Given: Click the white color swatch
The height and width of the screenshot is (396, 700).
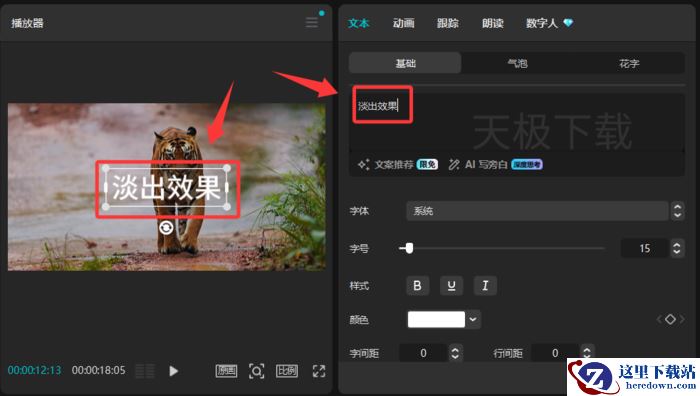Looking at the screenshot, I should coord(436,320).
